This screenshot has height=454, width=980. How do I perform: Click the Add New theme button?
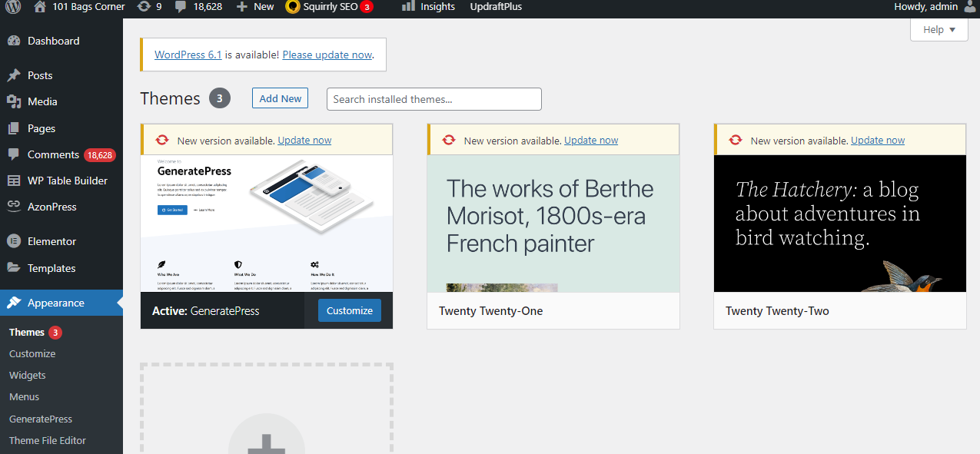click(280, 98)
